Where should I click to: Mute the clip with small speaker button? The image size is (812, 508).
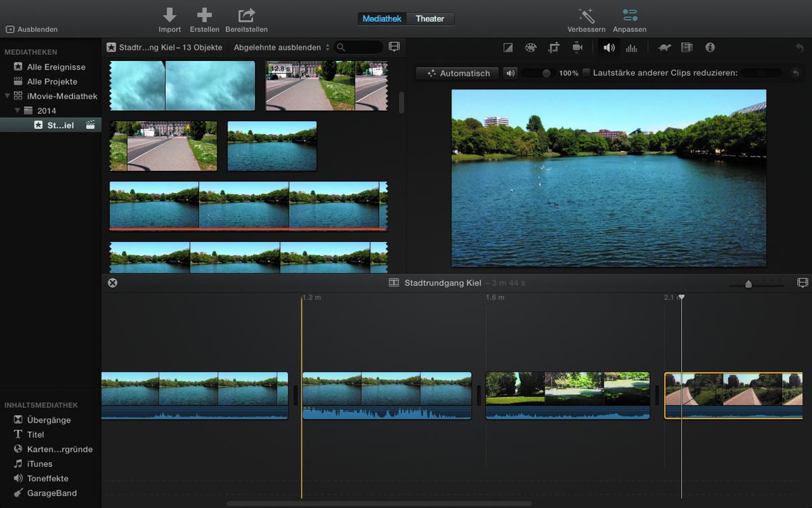(510, 73)
